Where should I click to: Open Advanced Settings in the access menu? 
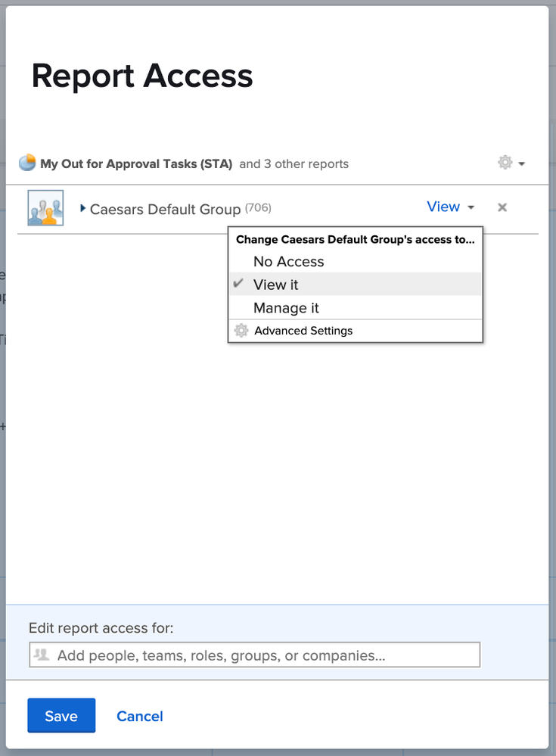point(303,331)
